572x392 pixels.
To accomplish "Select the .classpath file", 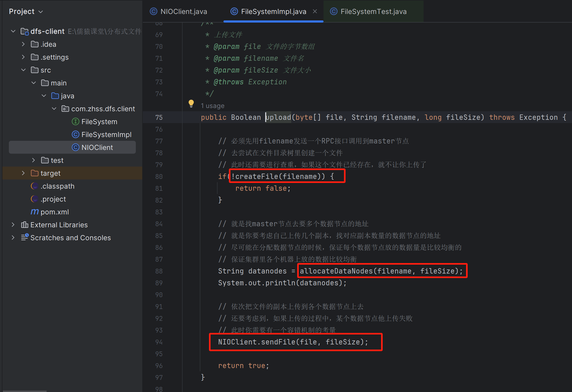I will 57,186.
